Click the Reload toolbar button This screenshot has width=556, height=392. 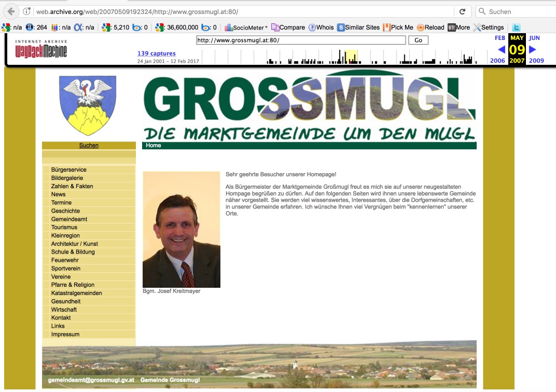[430, 27]
